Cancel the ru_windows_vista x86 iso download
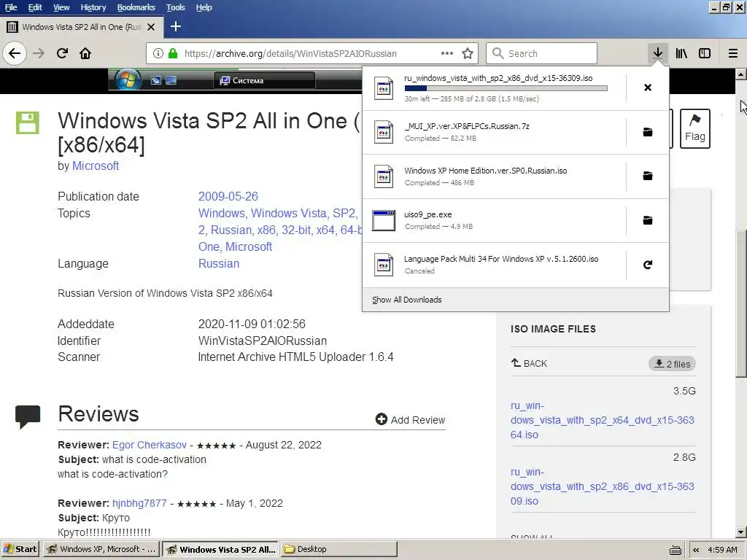 coord(648,87)
